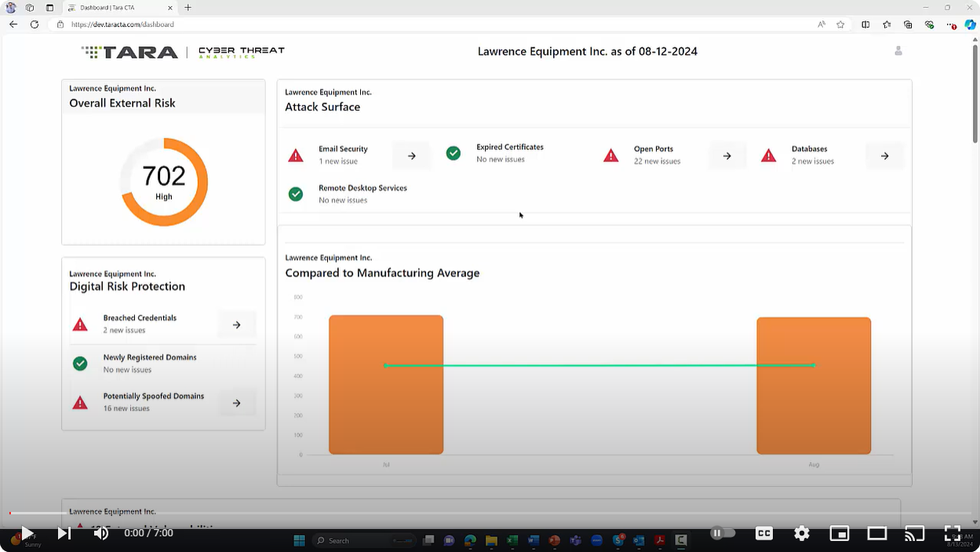Click the red warning icon beside Open Ports
The width and height of the screenshot is (980, 552).
click(610, 155)
